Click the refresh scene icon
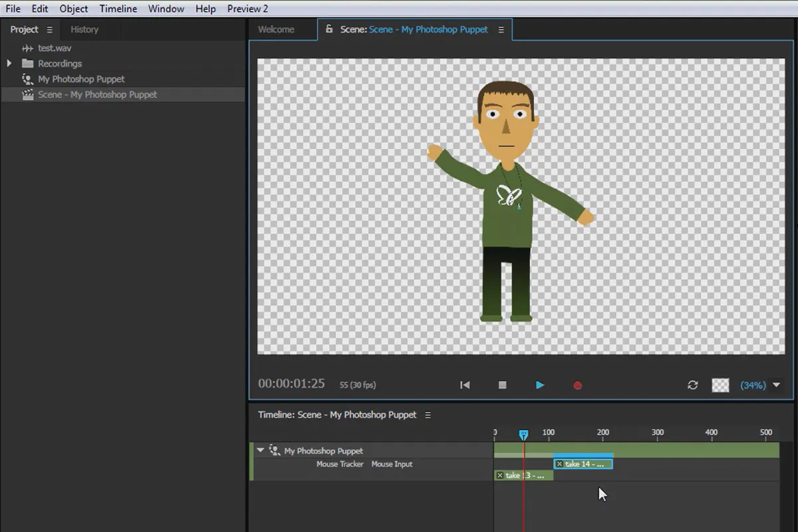 692,385
